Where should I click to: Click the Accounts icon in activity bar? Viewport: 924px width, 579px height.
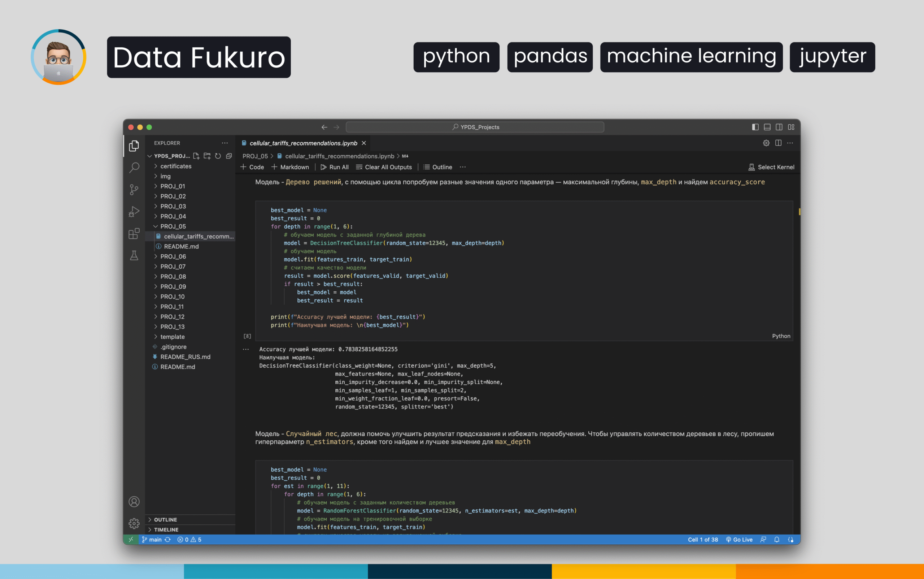pyautogui.click(x=134, y=502)
